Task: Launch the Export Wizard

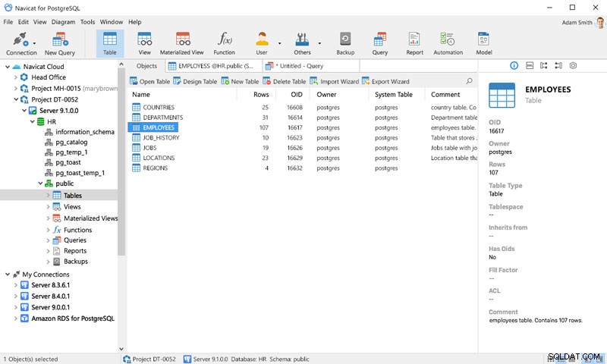Action: coord(385,81)
